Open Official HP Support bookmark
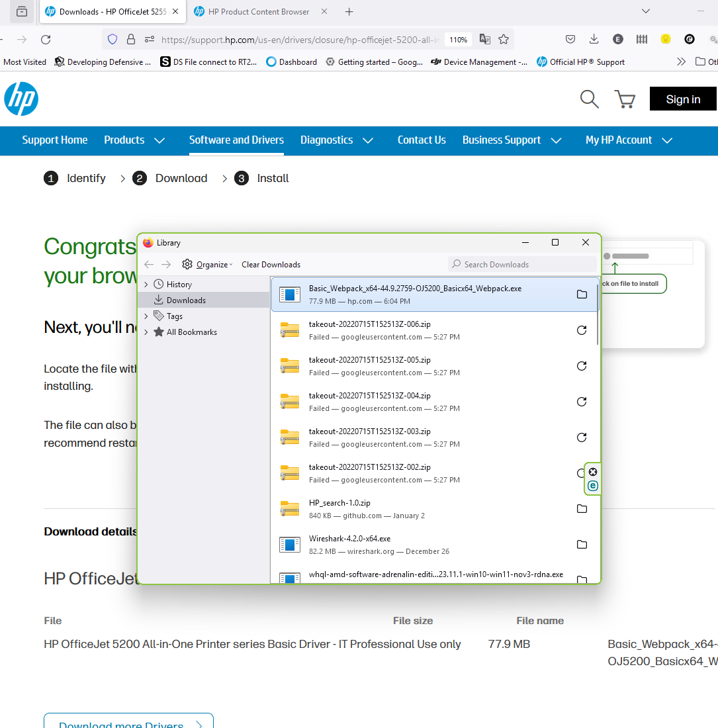 [x=580, y=62]
